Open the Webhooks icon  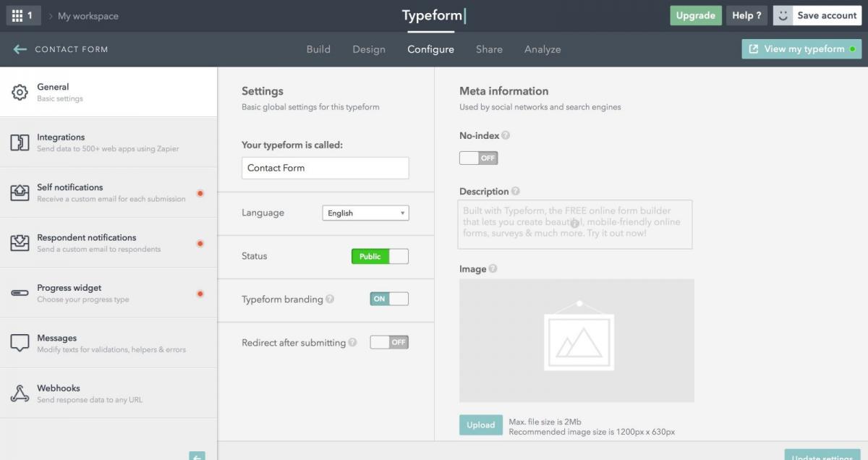[x=20, y=393]
